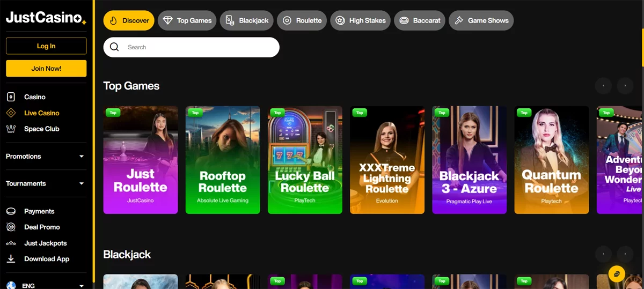Click the gavel icon on Game Shows

459,20
